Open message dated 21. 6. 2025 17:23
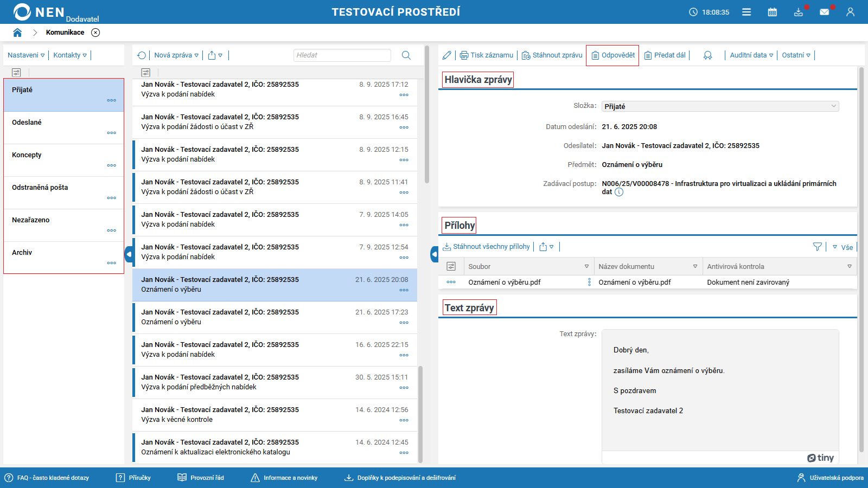 (x=275, y=318)
